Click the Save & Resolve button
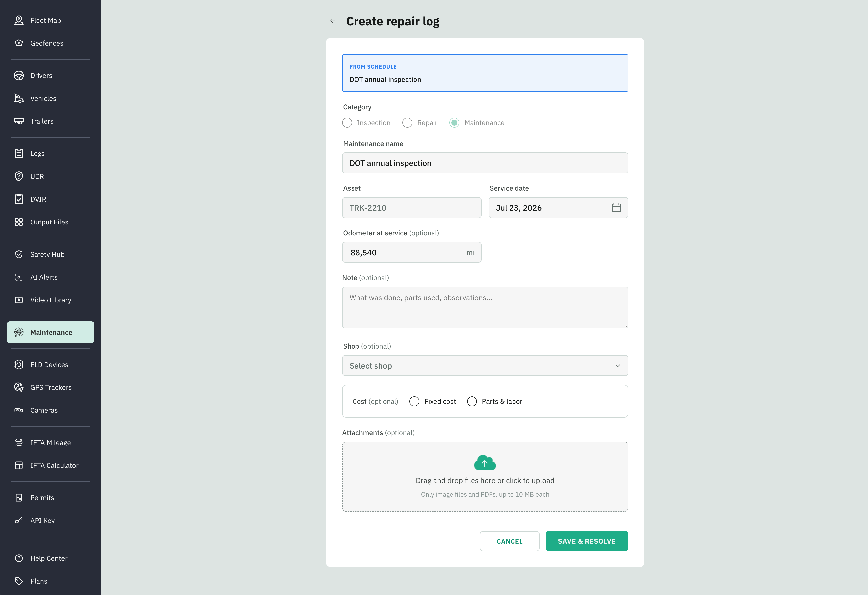The image size is (868, 595). point(586,541)
